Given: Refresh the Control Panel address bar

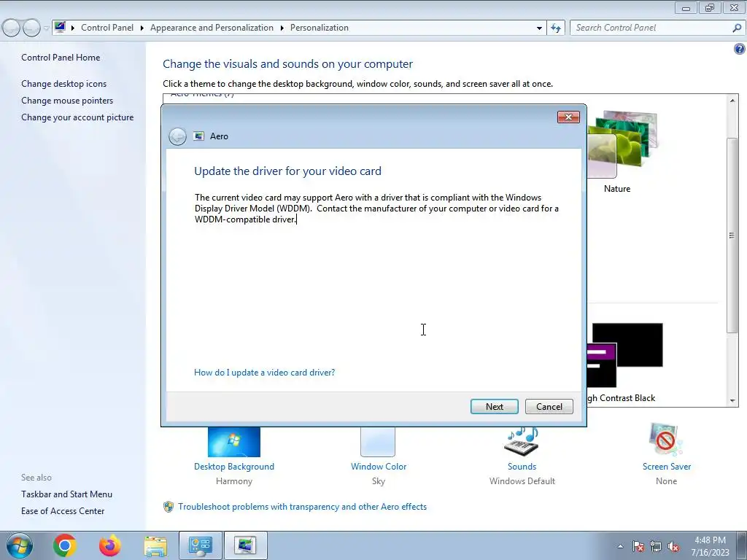Looking at the screenshot, I should tap(556, 28).
